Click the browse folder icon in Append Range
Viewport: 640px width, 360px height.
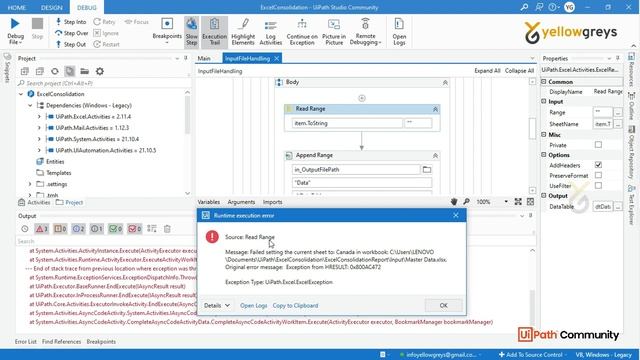point(427,169)
